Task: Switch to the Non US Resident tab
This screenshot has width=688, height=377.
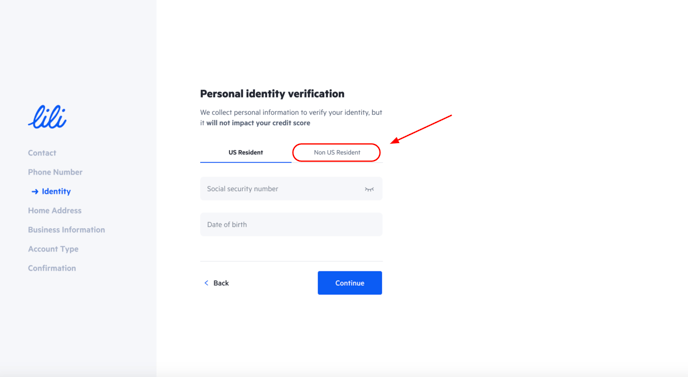Action: [337, 153]
